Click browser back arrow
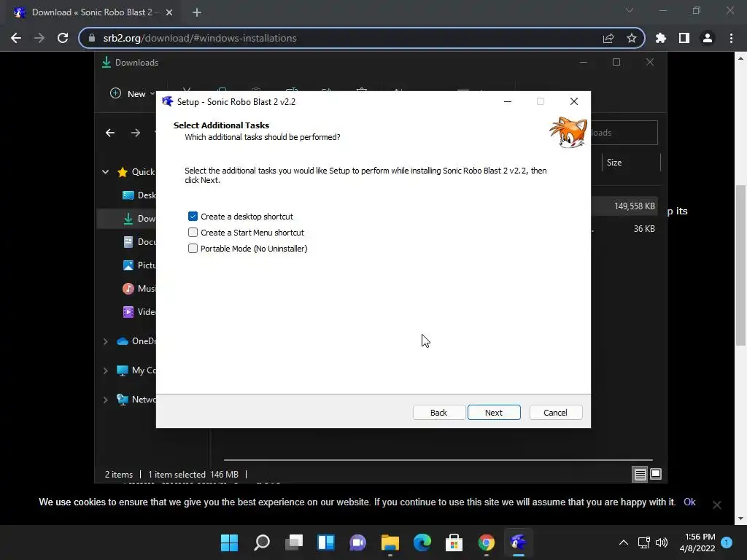 tap(16, 38)
